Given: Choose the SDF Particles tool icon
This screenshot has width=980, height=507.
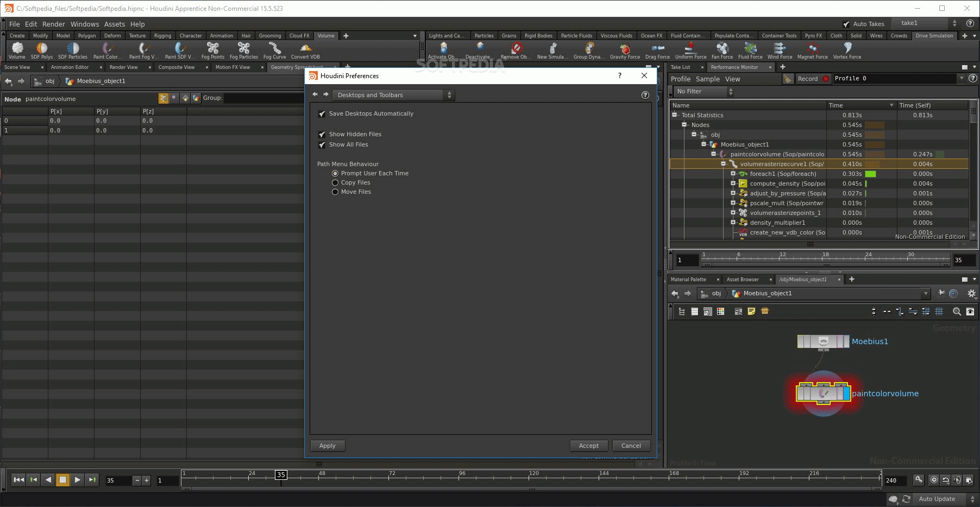Looking at the screenshot, I should 72,50.
